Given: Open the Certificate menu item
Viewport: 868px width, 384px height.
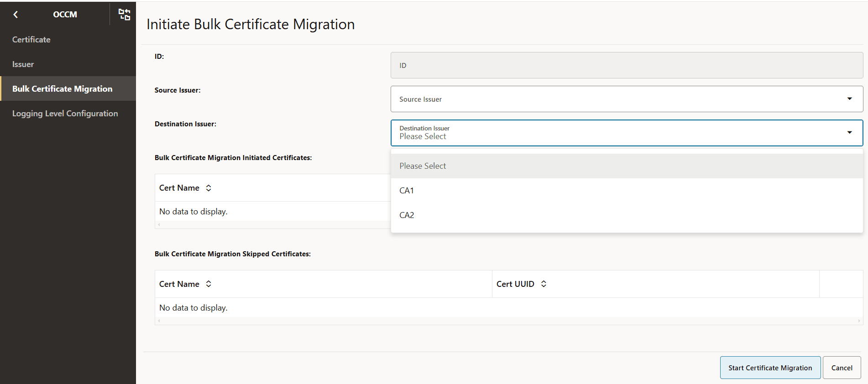Looking at the screenshot, I should 31,40.
